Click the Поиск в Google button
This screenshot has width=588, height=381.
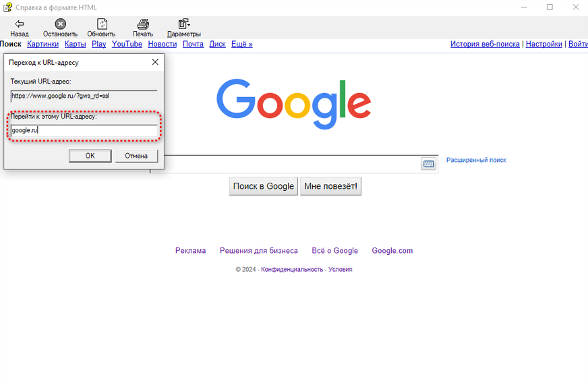pos(263,186)
